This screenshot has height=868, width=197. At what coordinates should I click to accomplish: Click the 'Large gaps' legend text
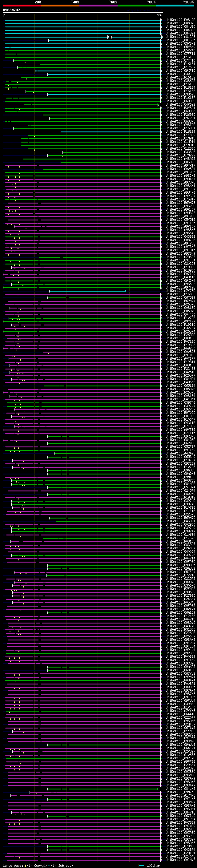pos(13,866)
